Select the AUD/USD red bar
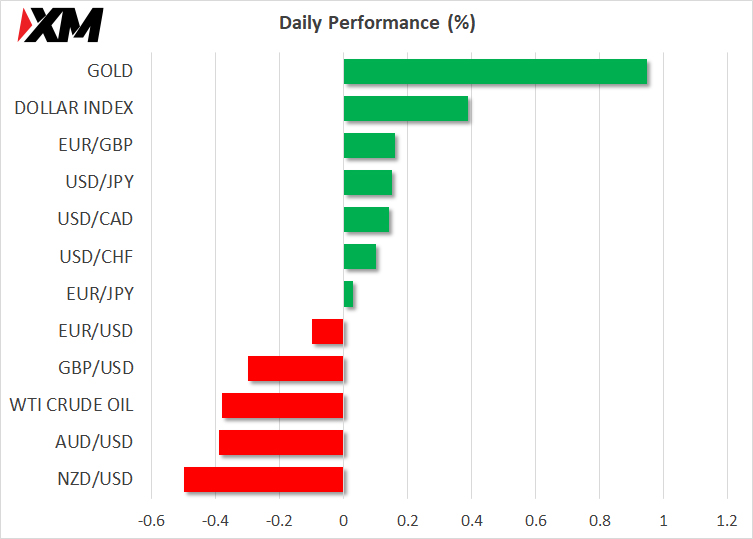Screen dimensions: 753x539 tap(281, 442)
